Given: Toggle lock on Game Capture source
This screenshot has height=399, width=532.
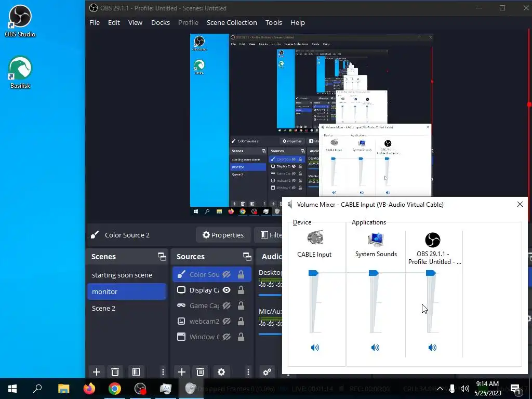Looking at the screenshot, I should pos(241,305).
